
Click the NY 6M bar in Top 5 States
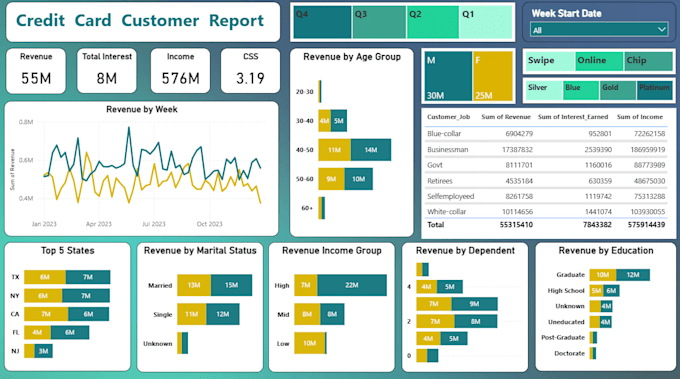pos(43,296)
